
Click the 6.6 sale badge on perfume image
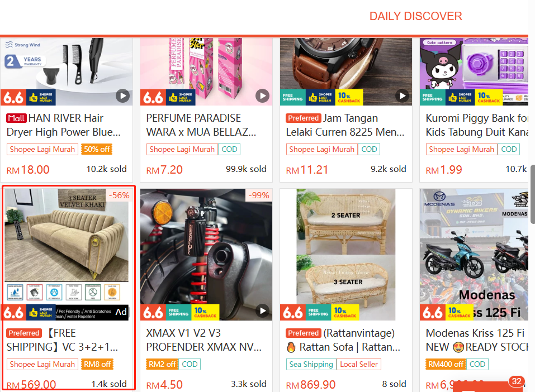point(153,98)
